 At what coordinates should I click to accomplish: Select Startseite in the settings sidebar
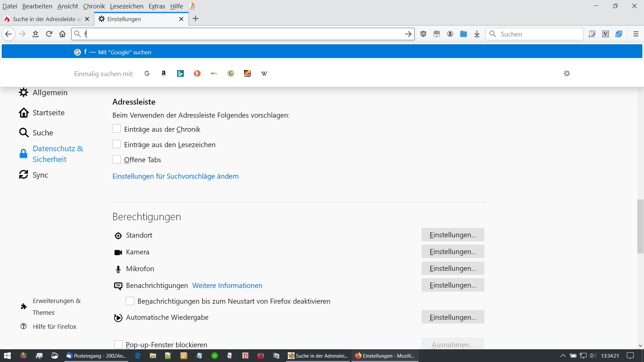[48, 113]
